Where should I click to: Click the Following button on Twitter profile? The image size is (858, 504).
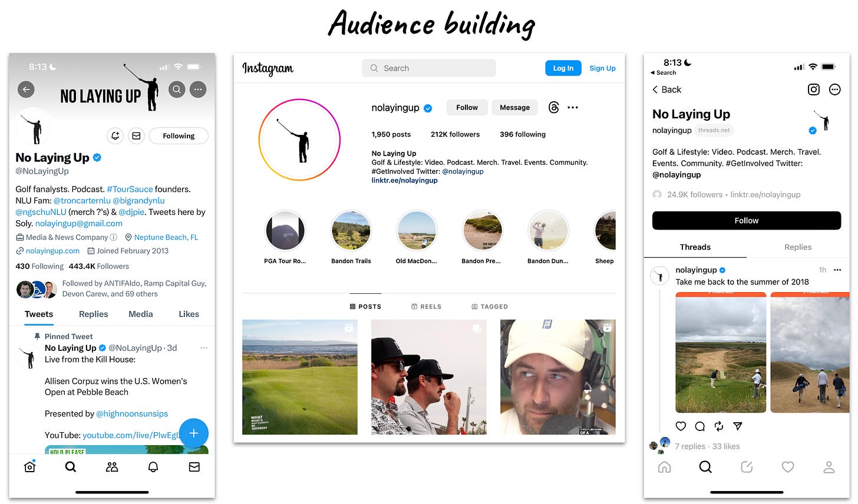(179, 136)
